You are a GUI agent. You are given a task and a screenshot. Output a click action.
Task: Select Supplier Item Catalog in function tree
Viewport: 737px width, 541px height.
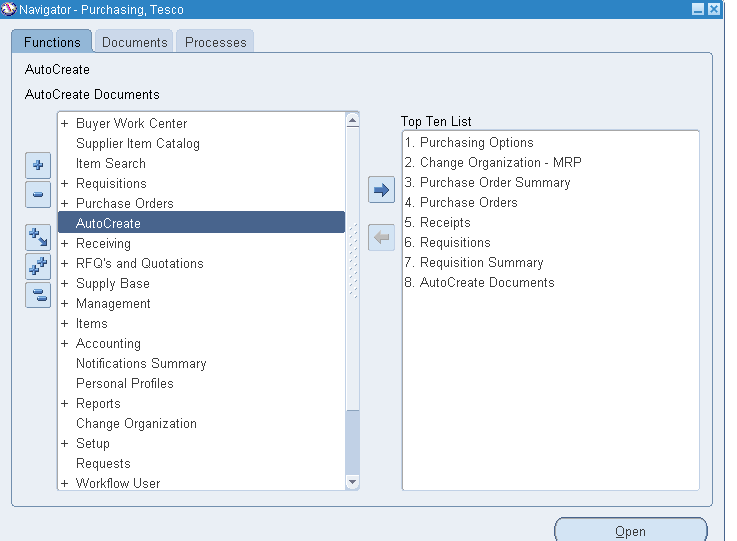[x=138, y=144]
